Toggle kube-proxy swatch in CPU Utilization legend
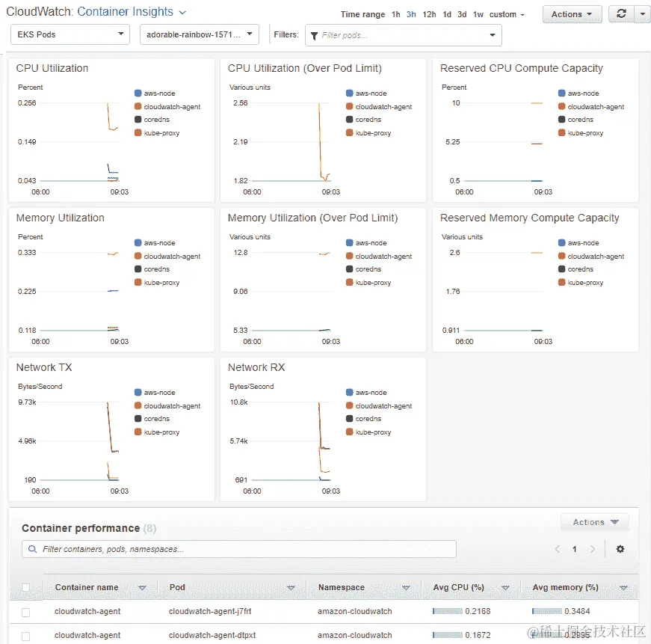Viewport: 651px width, 644px height. point(138,132)
